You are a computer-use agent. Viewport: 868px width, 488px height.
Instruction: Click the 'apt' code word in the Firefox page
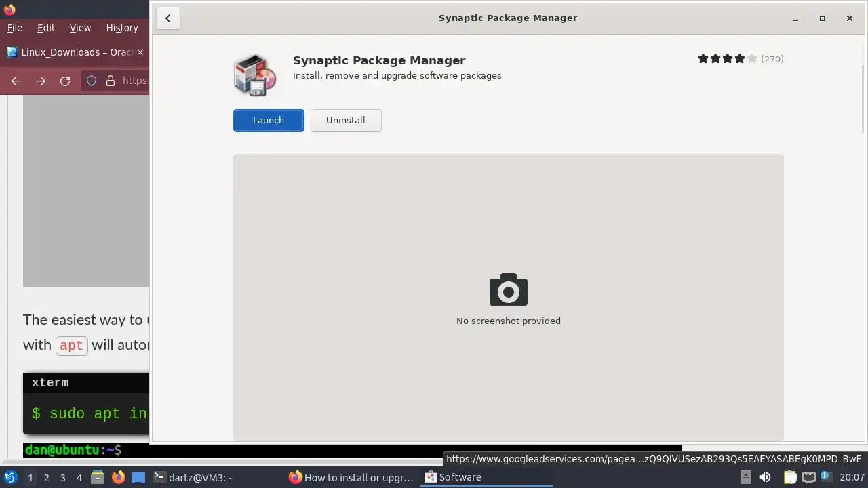[71, 345]
